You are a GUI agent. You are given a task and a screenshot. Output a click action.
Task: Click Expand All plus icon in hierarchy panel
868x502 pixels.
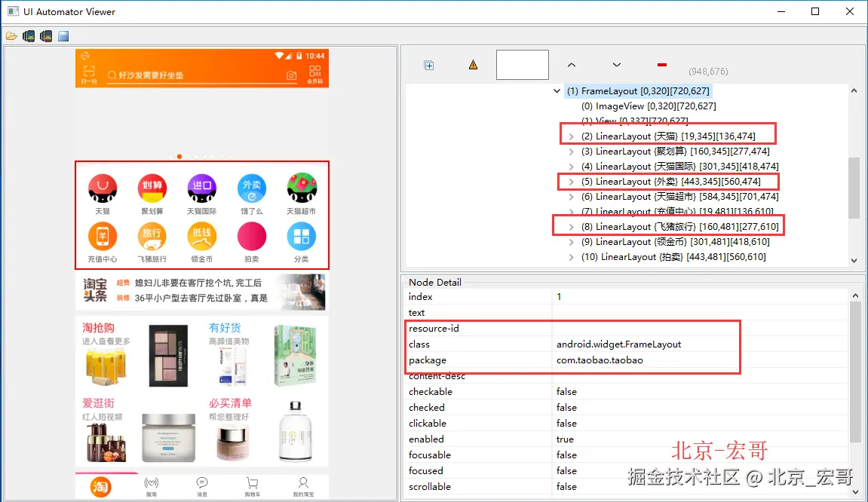point(429,66)
